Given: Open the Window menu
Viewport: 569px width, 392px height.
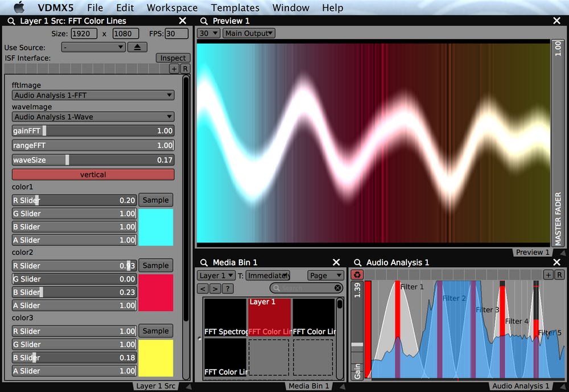Looking at the screenshot, I should pos(291,7).
